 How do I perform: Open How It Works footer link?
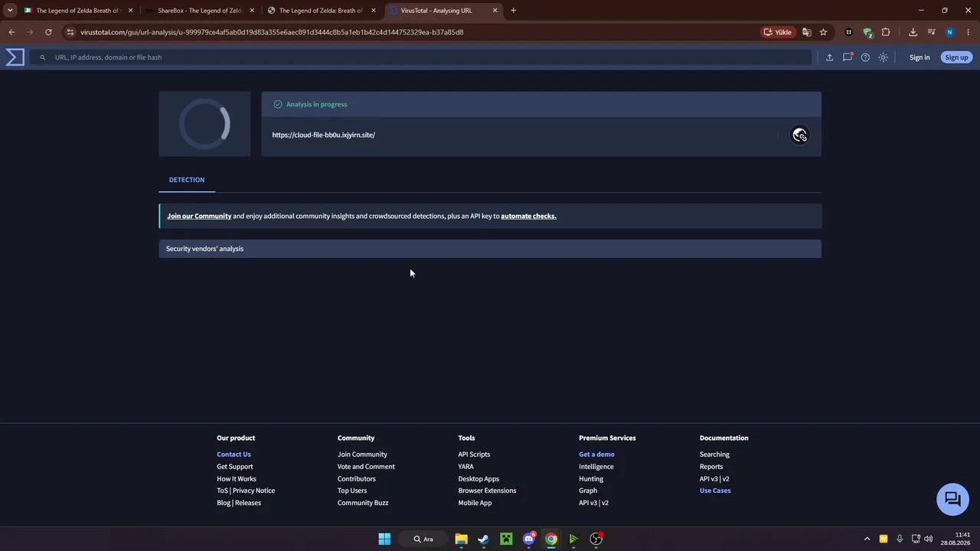(x=237, y=479)
